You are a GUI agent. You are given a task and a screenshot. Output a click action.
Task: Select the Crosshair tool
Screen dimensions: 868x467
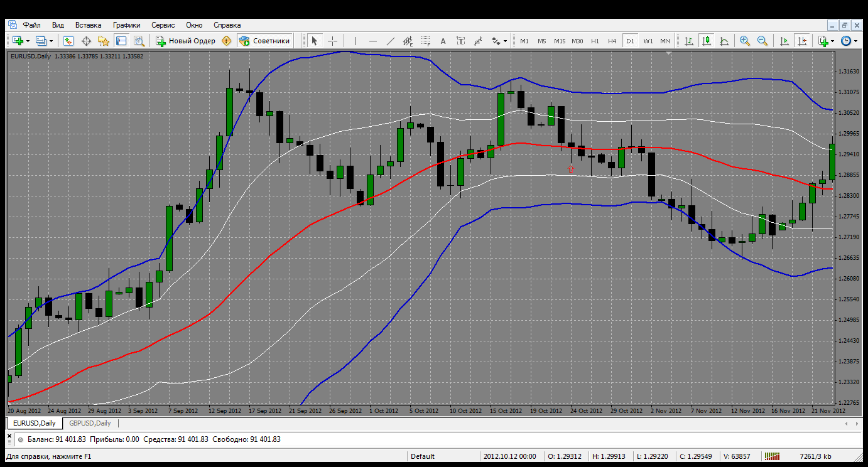click(332, 41)
